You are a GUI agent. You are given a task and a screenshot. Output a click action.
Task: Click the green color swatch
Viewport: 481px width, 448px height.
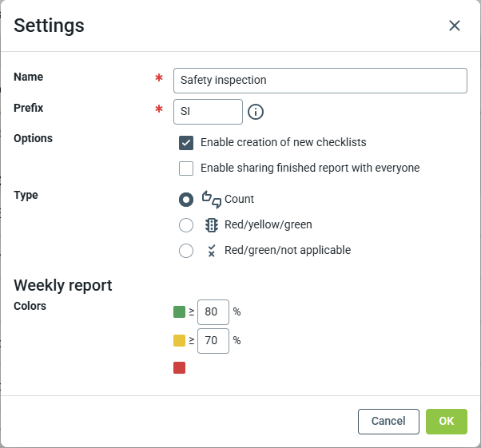tap(179, 312)
